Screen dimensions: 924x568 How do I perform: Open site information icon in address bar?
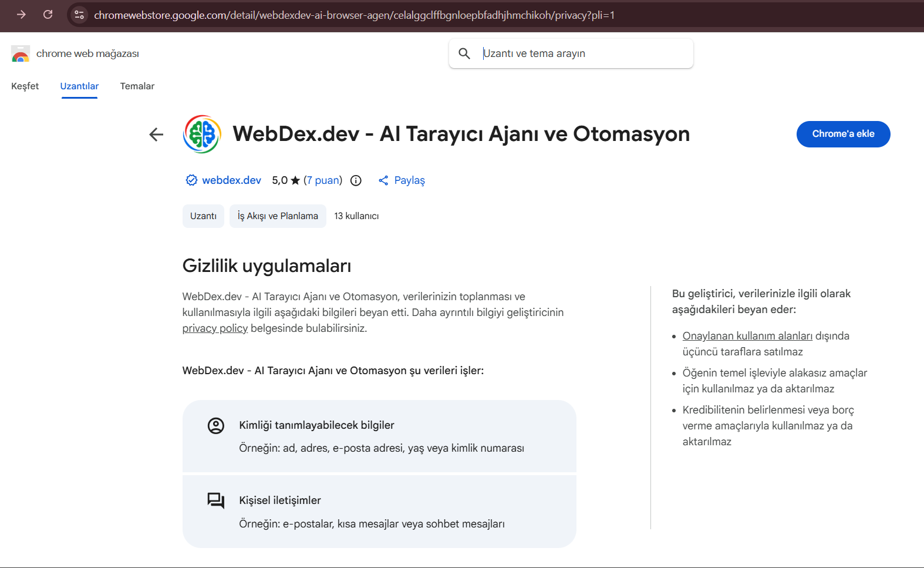point(79,15)
